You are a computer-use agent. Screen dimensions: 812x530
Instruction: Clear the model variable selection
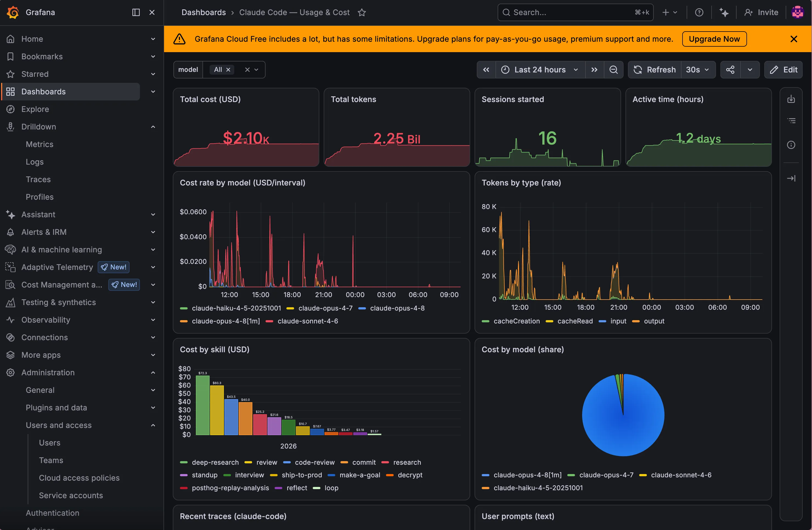click(247, 70)
